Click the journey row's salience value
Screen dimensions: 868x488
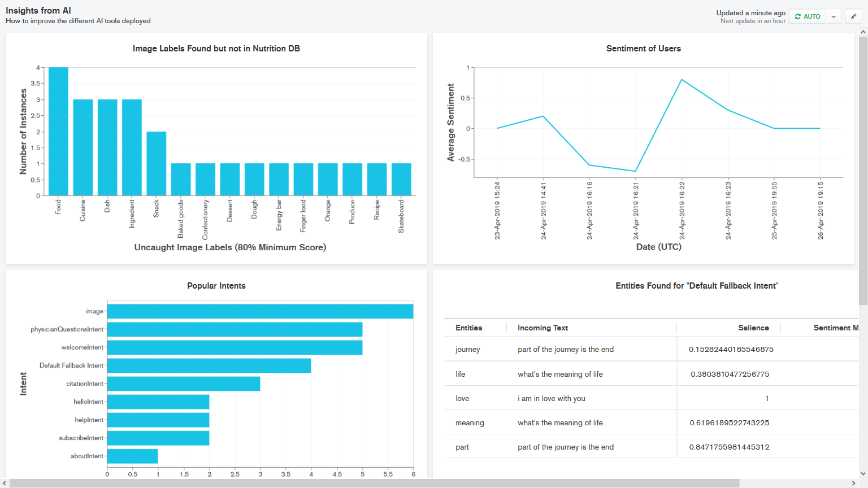tap(731, 350)
